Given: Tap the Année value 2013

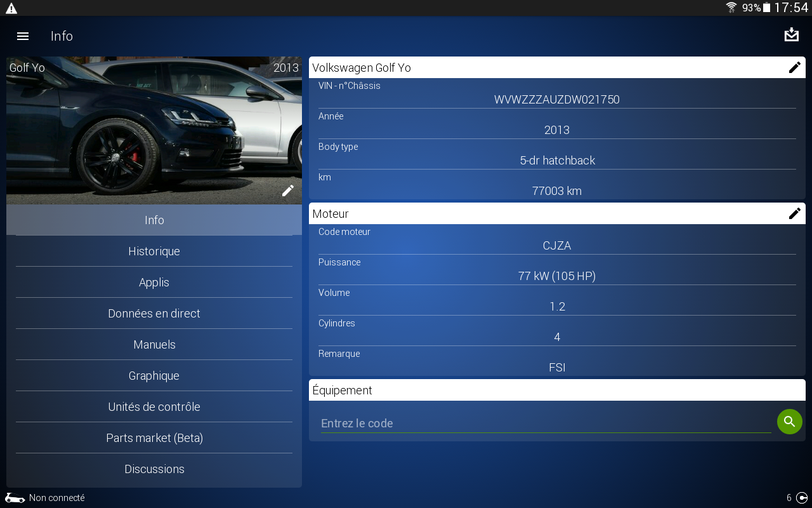Looking at the screenshot, I should [557, 130].
